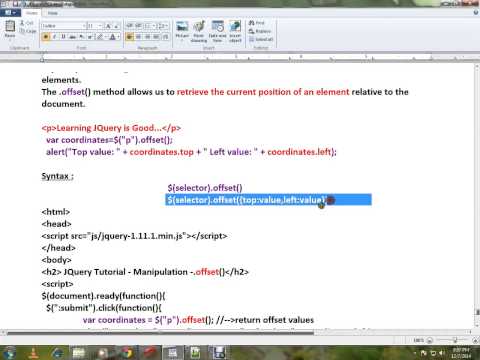
Task: Toggle bold formatting
Action: click(46, 37)
